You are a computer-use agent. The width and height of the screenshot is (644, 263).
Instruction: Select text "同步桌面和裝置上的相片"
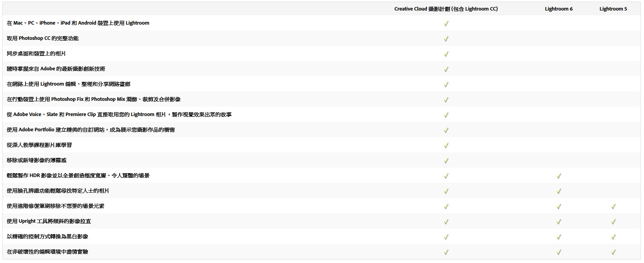tap(36, 54)
